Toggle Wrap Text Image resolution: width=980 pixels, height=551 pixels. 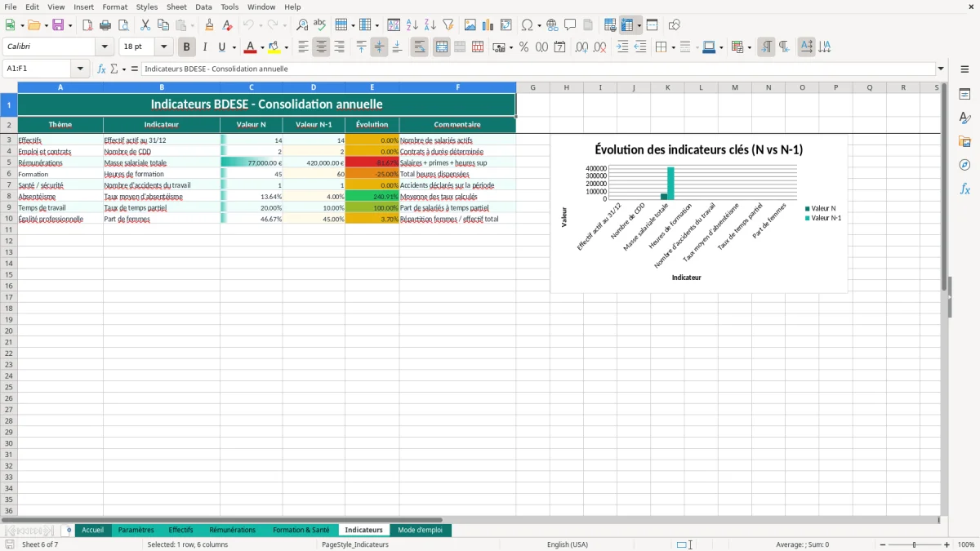(x=420, y=47)
